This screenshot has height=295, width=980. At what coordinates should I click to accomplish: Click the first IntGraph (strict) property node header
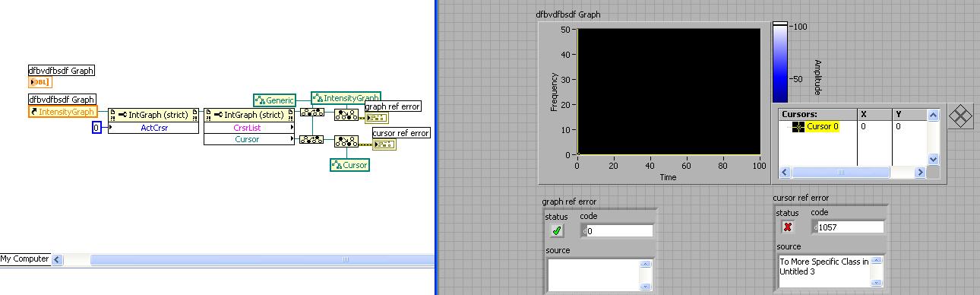pos(154,115)
